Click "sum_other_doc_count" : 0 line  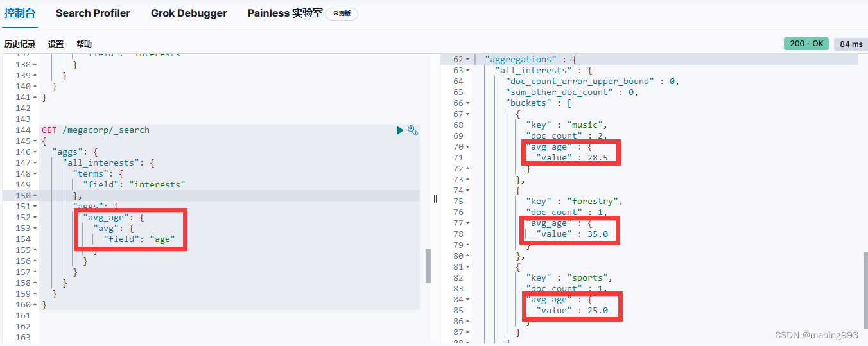571,92
